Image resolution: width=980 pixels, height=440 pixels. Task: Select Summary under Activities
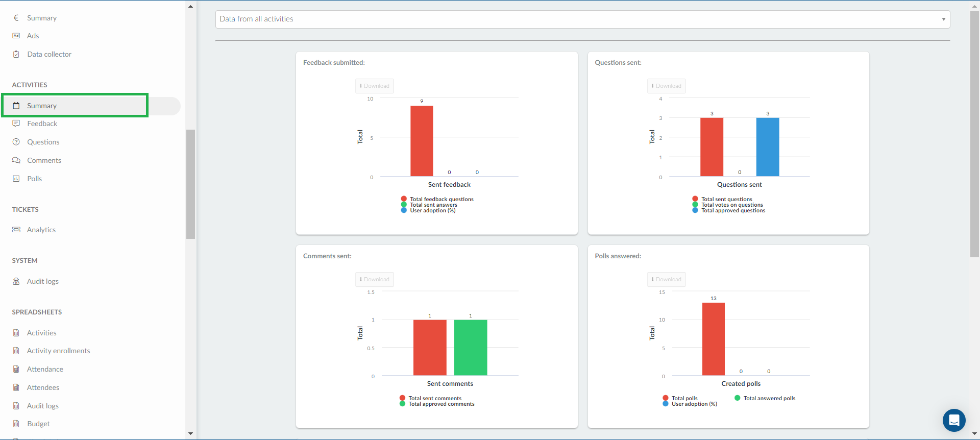(42, 106)
